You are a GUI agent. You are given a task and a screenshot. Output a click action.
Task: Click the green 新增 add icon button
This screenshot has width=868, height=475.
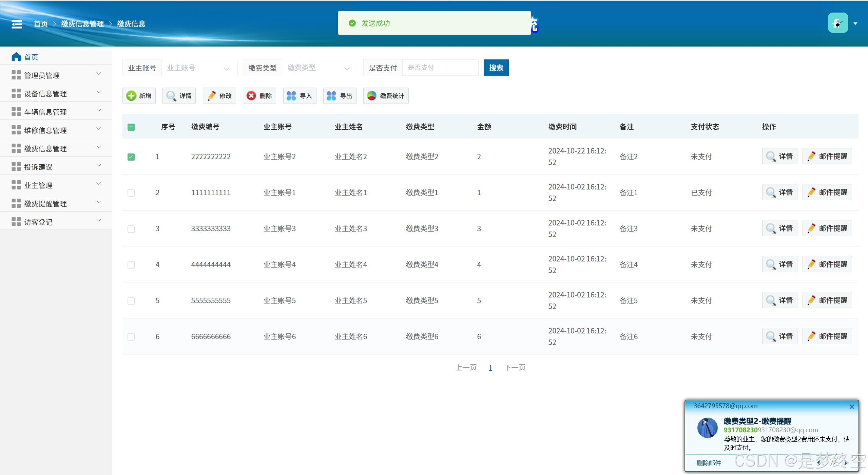coord(139,96)
